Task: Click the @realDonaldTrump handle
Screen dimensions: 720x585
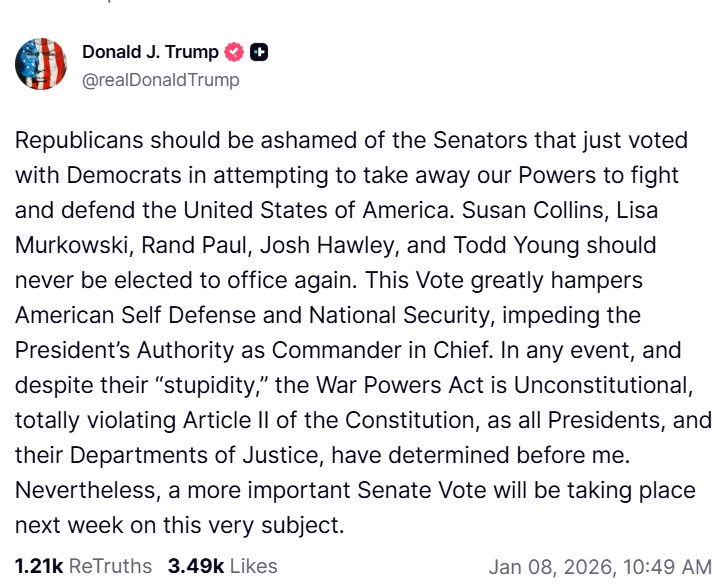Action: [161, 80]
